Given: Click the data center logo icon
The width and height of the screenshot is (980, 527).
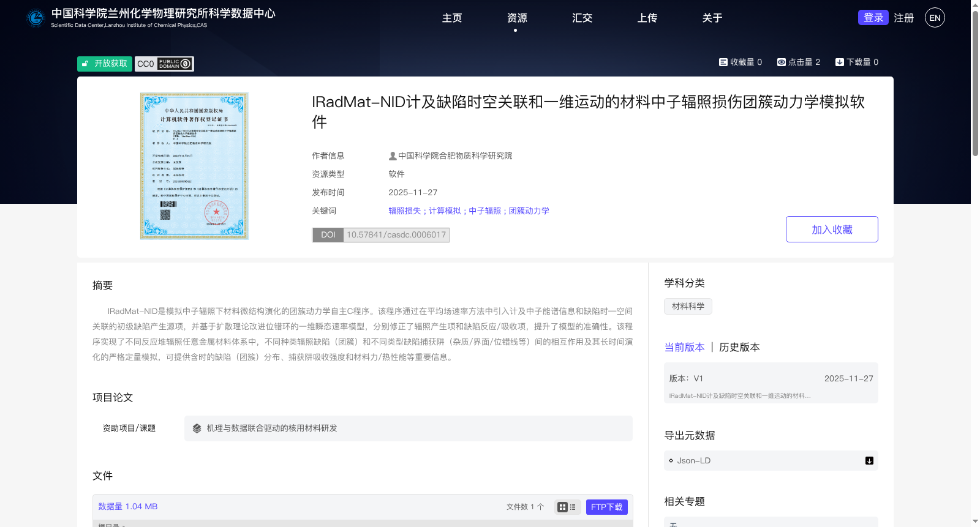Looking at the screenshot, I should [x=36, y=18].
